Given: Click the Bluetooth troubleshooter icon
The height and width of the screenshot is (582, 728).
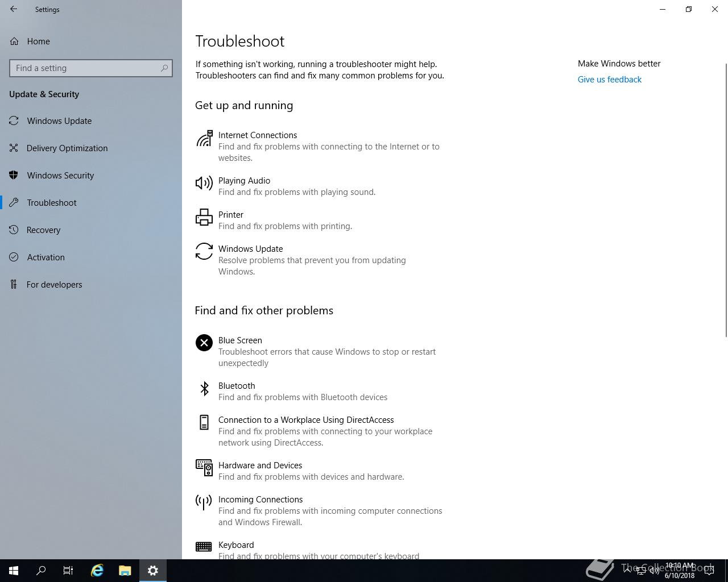Looking at the screenshot, I should tap(204, 388).
